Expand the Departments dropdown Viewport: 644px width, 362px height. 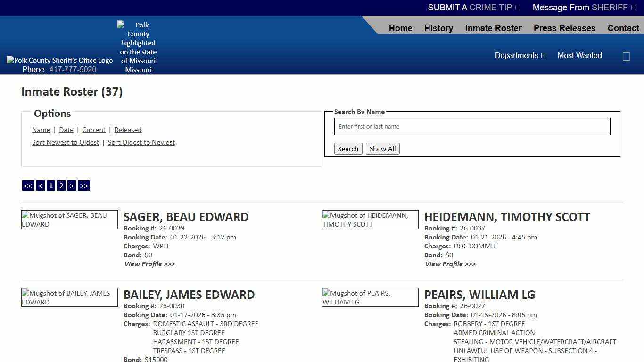click(x=520, y=55)
